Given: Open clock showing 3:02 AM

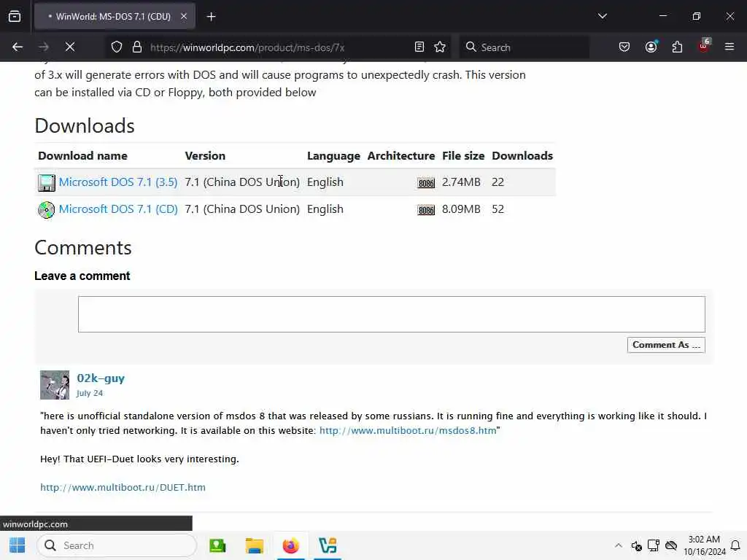Looking at the screenshot, I should (x=705, y=545).
